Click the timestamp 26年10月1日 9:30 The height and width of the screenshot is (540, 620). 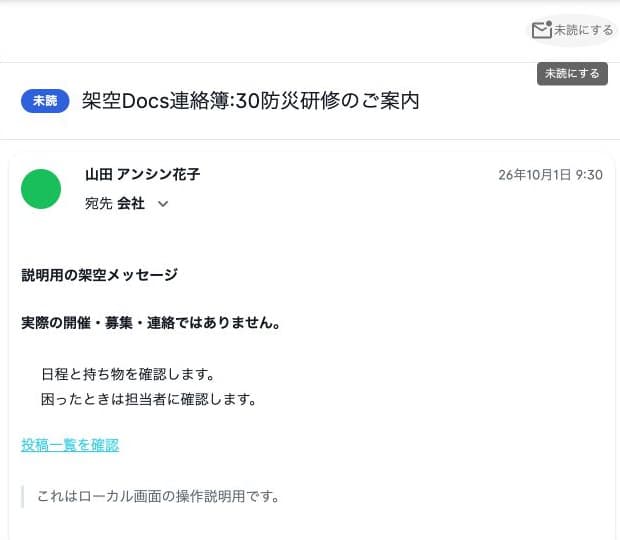550,175
